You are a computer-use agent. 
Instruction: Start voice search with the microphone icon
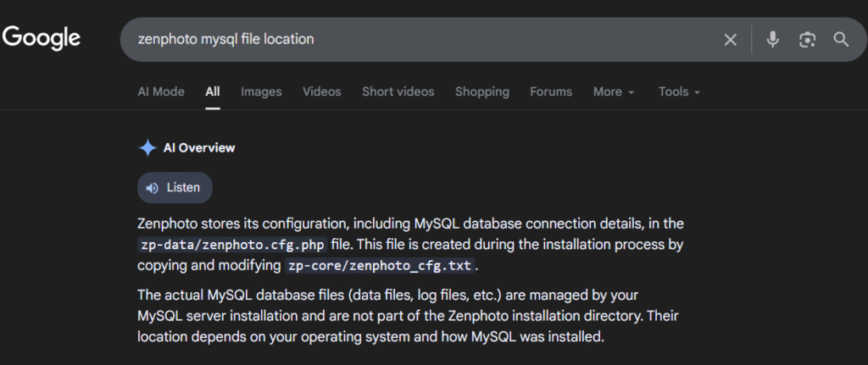click(772, 40)
